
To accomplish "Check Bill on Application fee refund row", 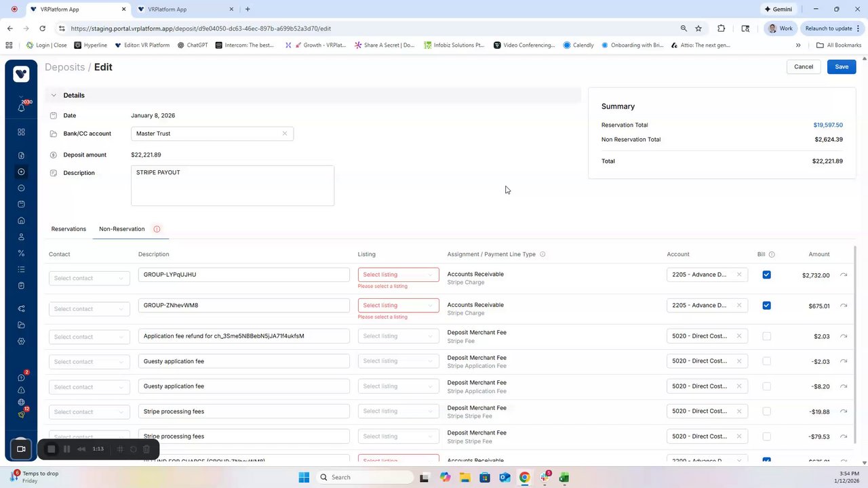I will pyautogui.click(x=766, y=336).
